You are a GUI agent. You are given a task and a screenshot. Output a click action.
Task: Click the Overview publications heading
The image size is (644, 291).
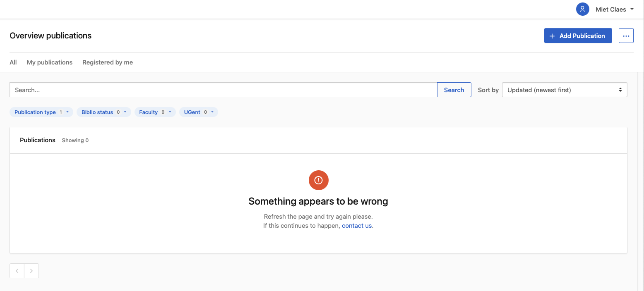(x=50, y=36)
